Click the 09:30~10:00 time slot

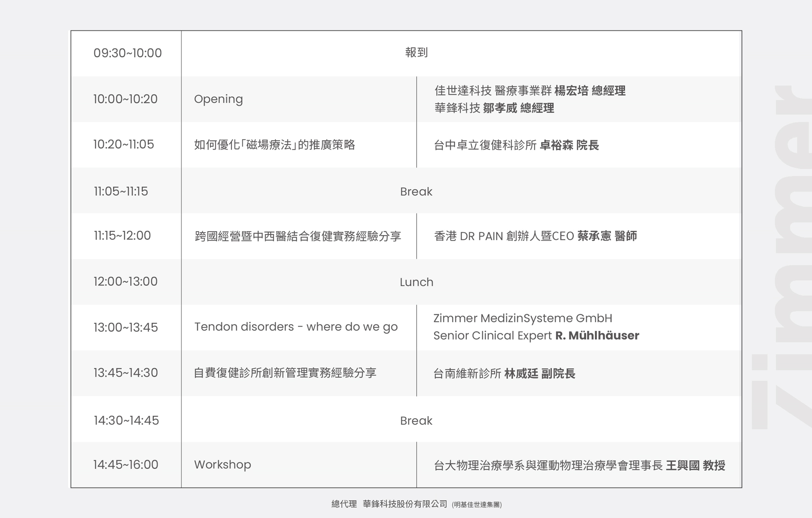click(127, 53)
